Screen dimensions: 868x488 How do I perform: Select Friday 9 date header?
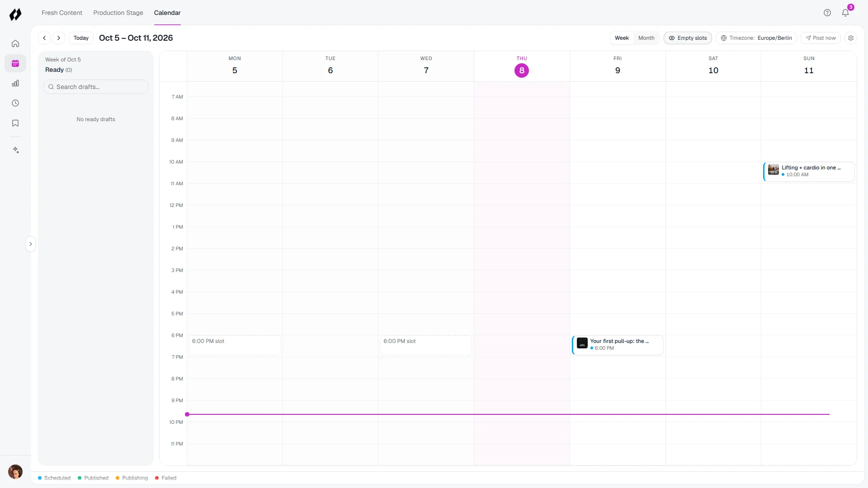(618, 66)
